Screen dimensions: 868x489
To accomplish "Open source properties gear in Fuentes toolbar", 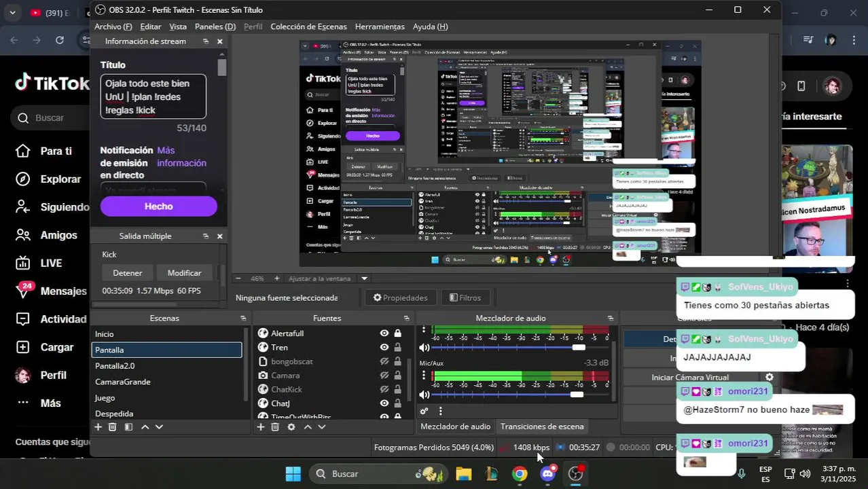I will tap(291, 427).
